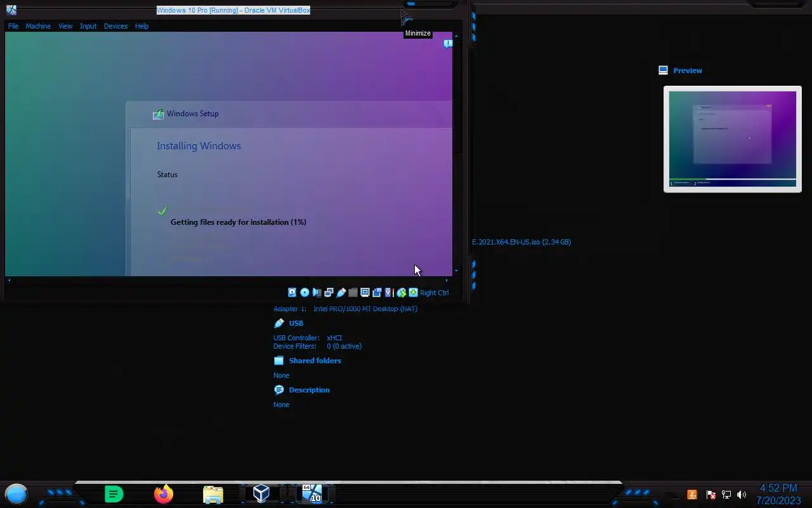Launch Firefox from the taskbar

pyautogui.click(x=164, y=493)
